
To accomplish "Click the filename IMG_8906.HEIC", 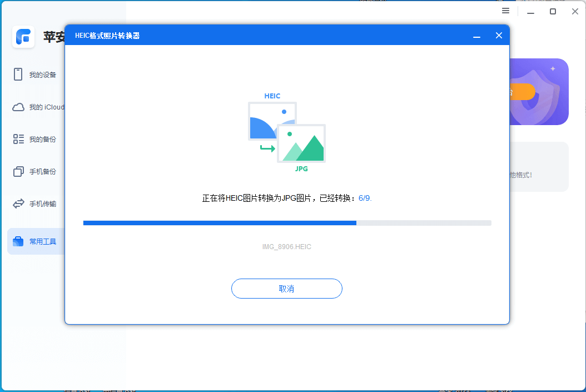I will 287,246.
